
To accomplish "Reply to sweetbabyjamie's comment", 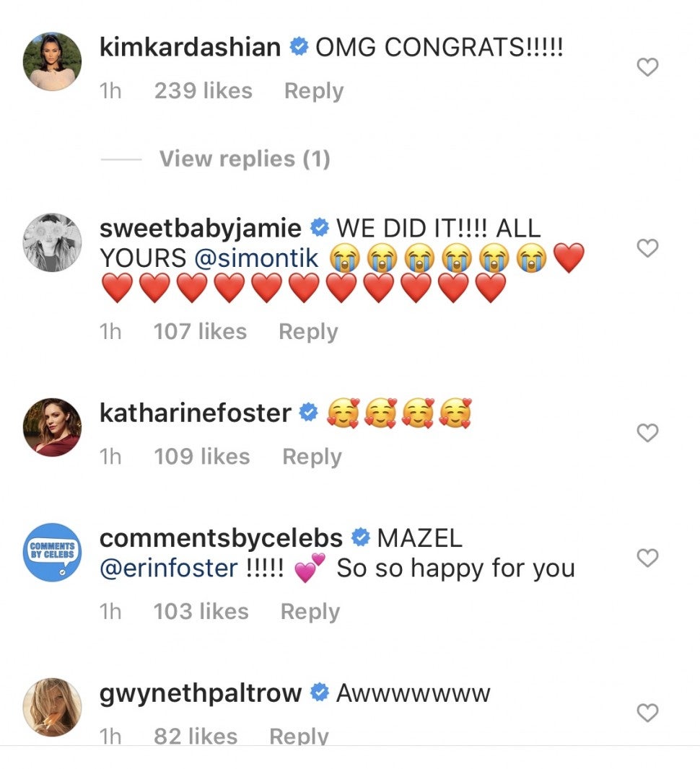I will point(308,332).
